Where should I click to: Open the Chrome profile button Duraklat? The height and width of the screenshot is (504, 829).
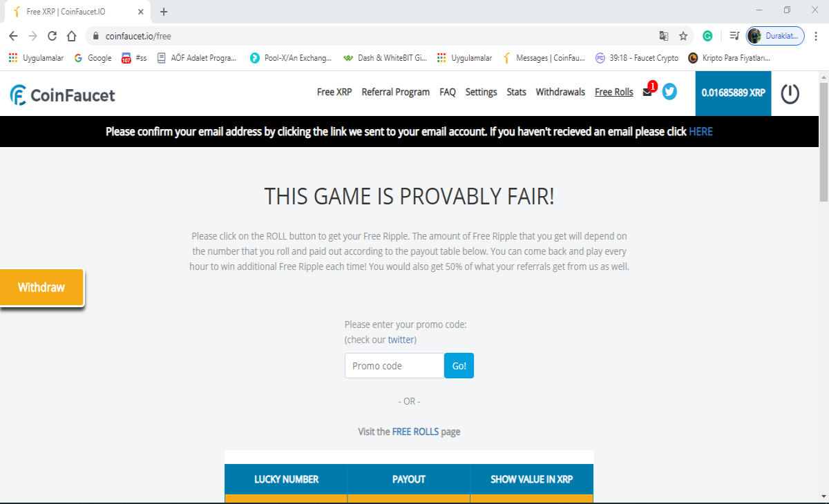pyautogui.click(x=775, y=36)
